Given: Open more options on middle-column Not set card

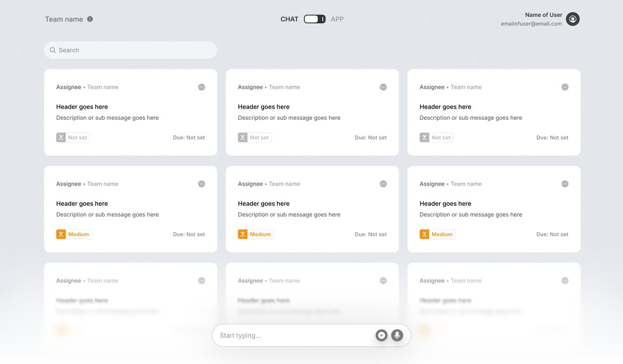Looking at the screenshot, I should click(383, 87).
